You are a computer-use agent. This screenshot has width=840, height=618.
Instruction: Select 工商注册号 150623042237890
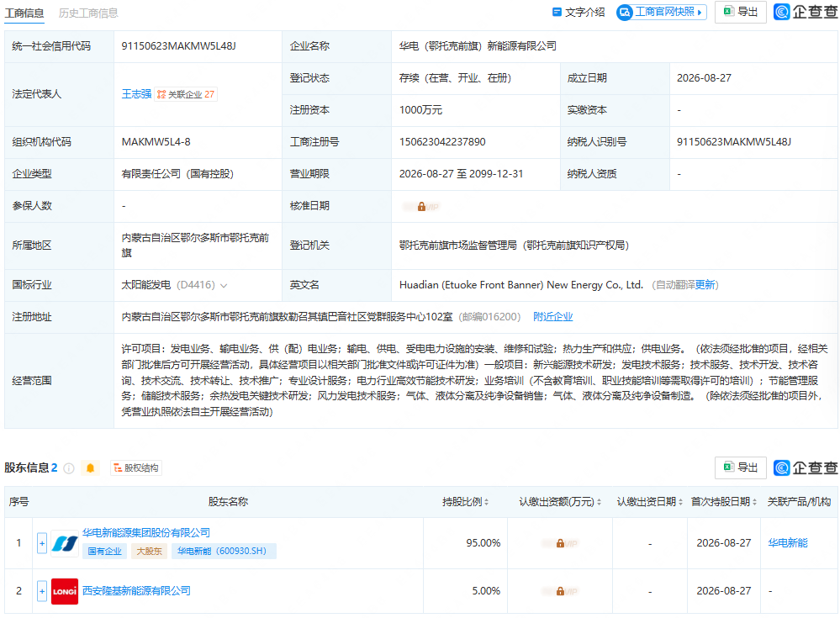442,142
